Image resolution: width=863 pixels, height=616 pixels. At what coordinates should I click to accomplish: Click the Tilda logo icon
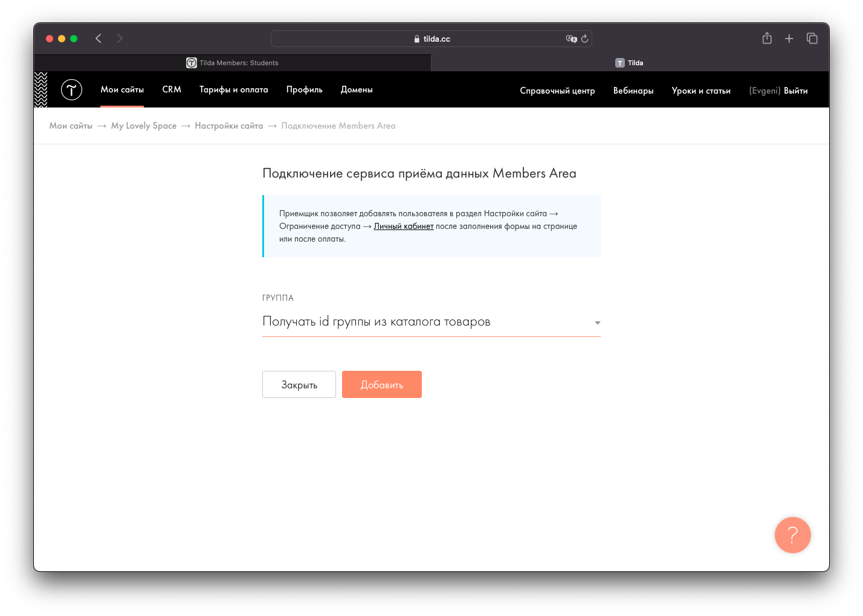pyautogui.click(x=71, y=90)
